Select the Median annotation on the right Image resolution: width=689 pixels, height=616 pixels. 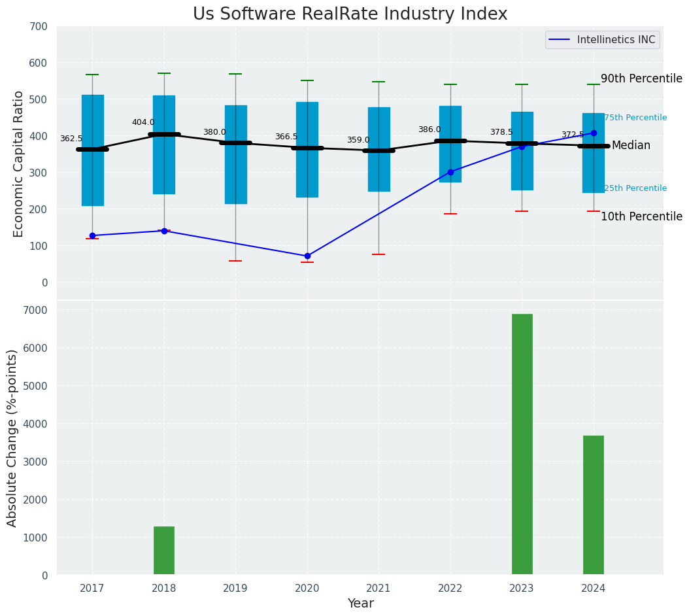pyautogui.click(x=631, y=146)
